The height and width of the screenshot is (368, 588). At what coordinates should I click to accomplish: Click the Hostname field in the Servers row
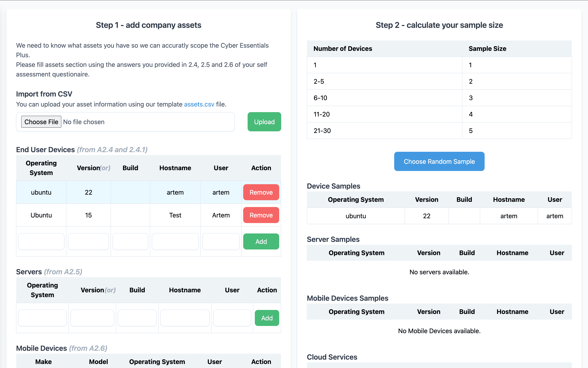pos(185,318)
